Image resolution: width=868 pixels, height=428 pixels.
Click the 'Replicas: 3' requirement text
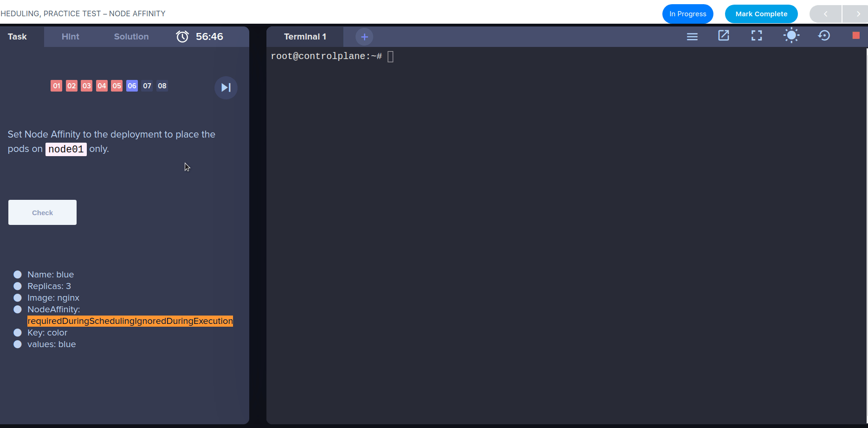pyautogui.click(x=49, y=286)
